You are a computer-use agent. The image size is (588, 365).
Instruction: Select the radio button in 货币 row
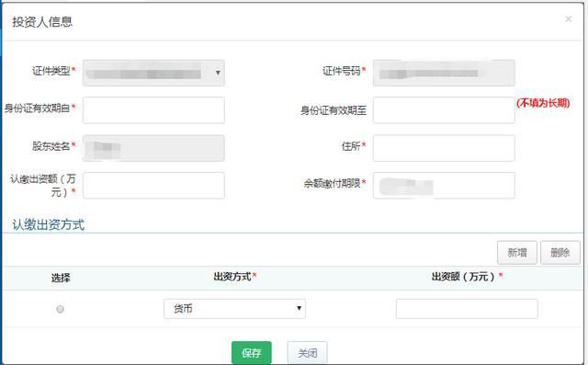pos(60,309)
